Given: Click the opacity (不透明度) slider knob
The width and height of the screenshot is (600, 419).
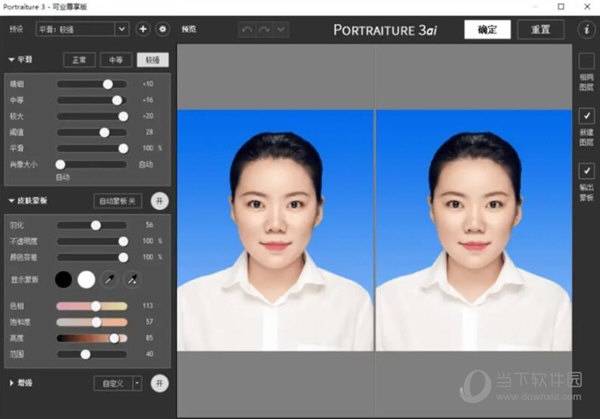Looking at the screenshot, I should [x=123, y=241].
